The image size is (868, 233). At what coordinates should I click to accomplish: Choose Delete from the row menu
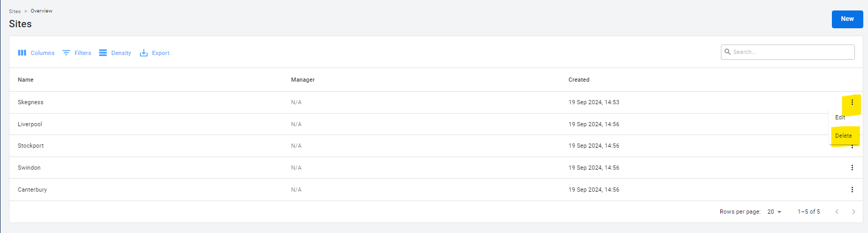pos(843,136)
